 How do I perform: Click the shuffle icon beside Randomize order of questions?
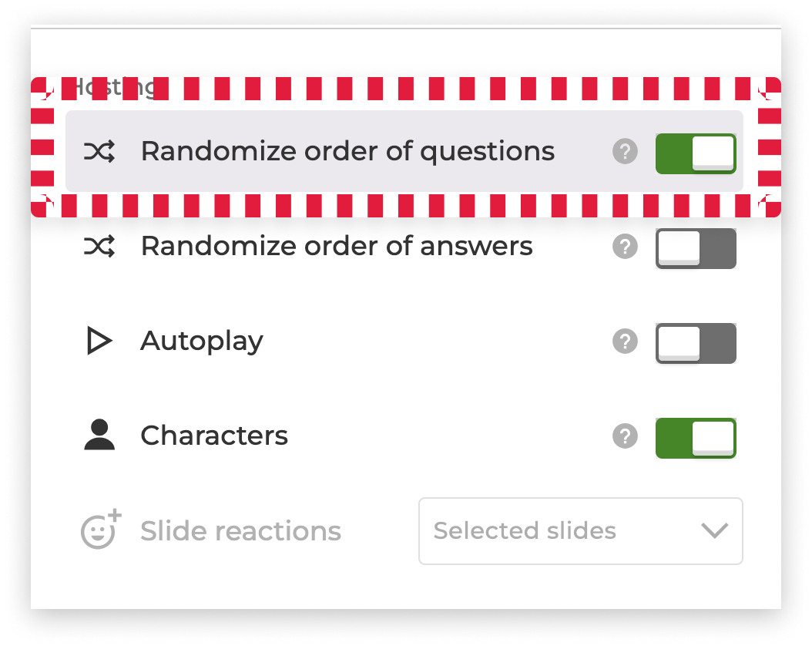tap(99, 152)
